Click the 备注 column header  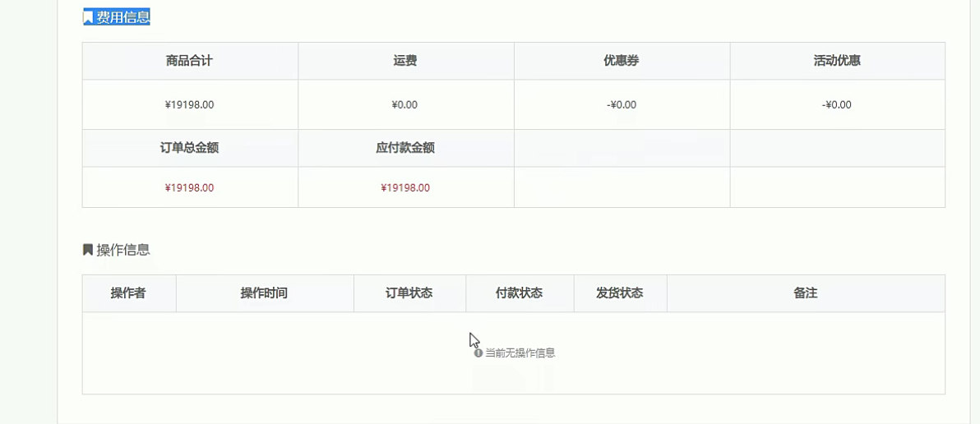click(x=806, y=293)
